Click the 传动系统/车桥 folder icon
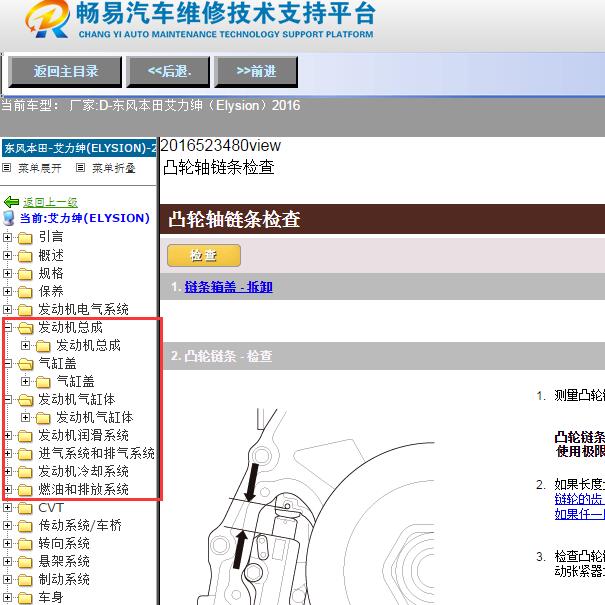This screenshot has height=605, width=605. coord(25,526)
